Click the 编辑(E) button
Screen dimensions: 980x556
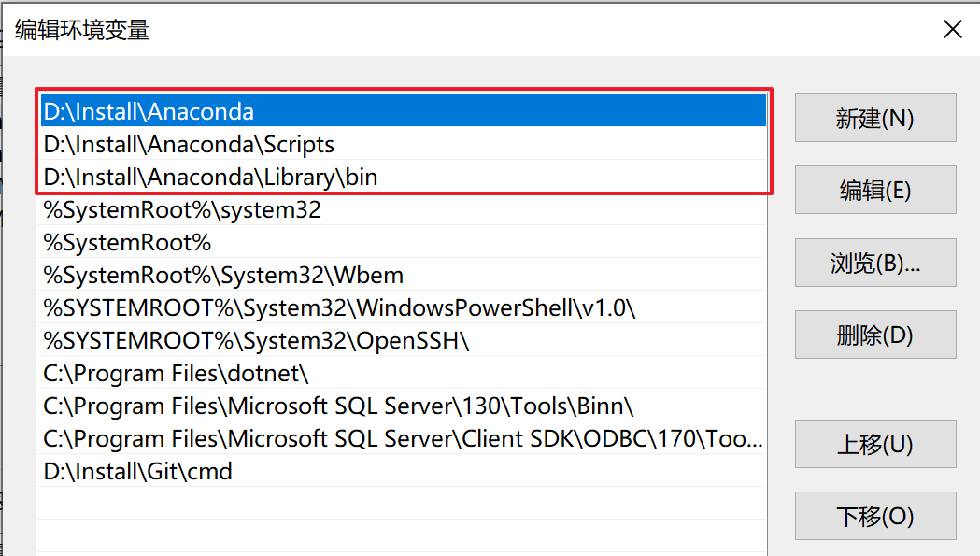tap(875, 190)
